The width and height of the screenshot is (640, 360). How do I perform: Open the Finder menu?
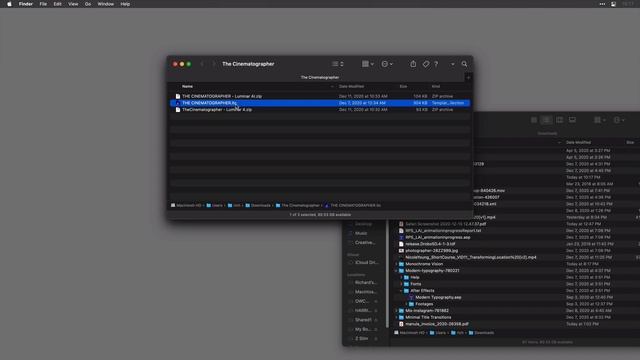click(26, 4)
